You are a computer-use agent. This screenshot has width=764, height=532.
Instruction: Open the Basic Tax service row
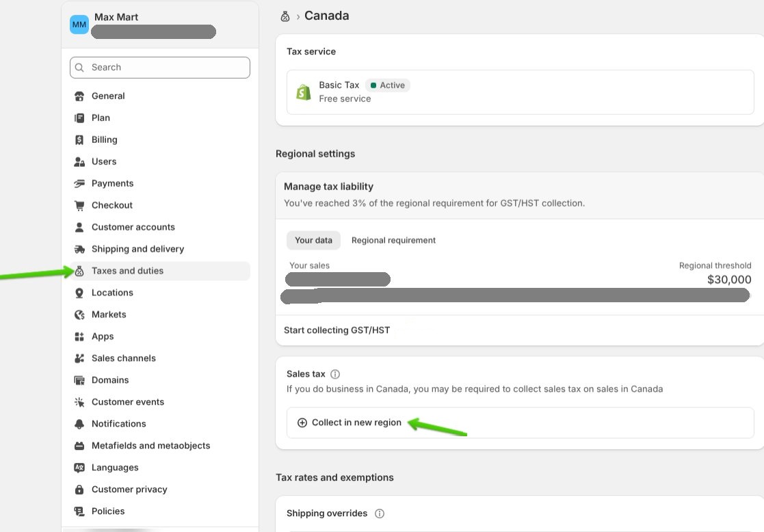520,92
